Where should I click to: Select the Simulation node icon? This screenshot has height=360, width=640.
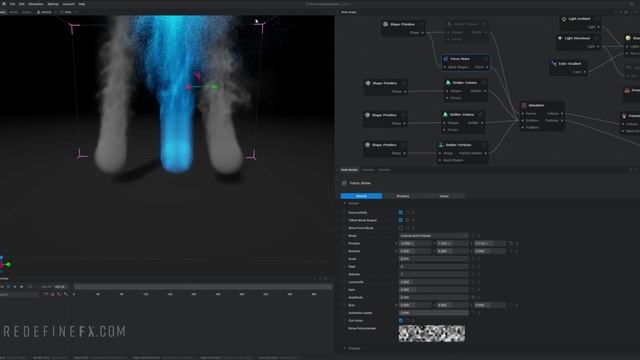point(524,105)
